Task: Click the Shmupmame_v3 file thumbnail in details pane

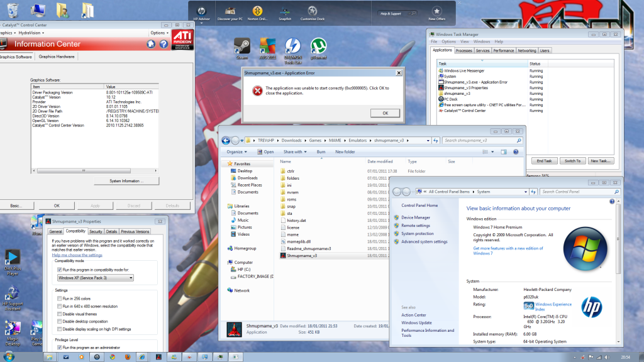Action: click(235, 329)
